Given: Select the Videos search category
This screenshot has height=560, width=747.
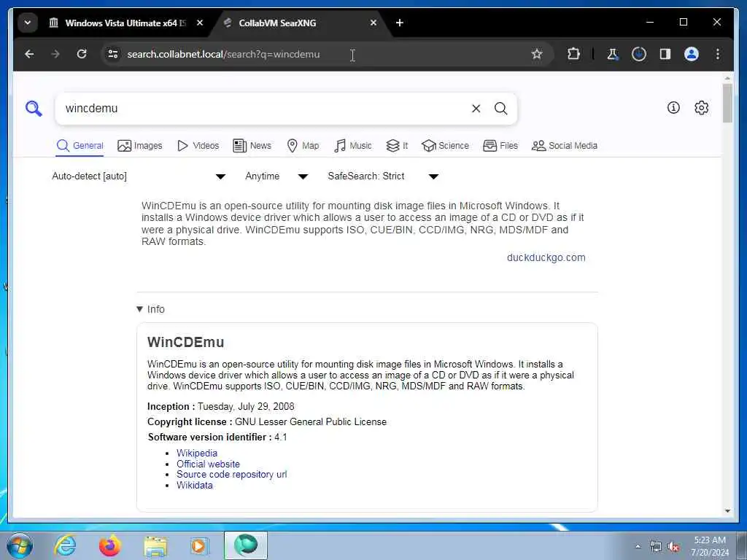Looking at the screenshot, I should pyautogui.click(x=198, y=146).
